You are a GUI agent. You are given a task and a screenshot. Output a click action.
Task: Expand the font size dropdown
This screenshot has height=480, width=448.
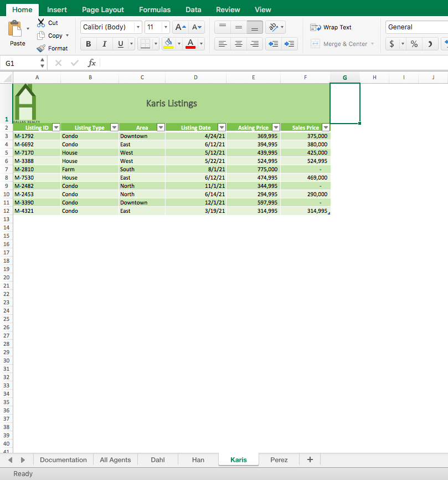pyautogui.click(x=165, y=27)
